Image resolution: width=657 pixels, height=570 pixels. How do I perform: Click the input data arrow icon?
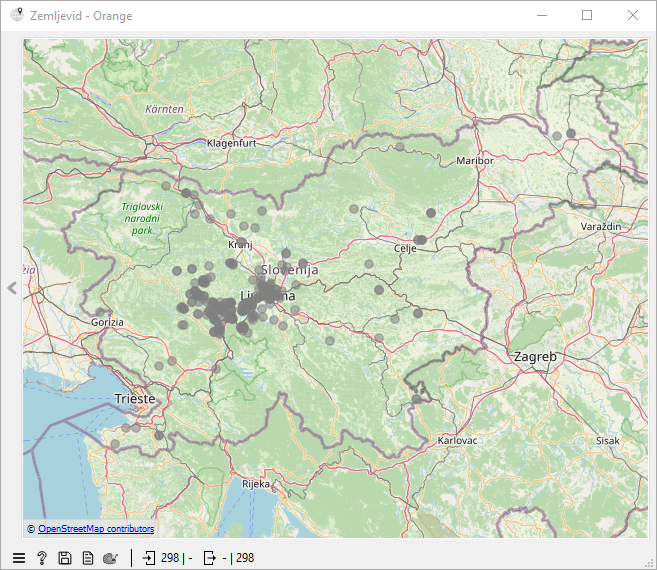(149, 558)
